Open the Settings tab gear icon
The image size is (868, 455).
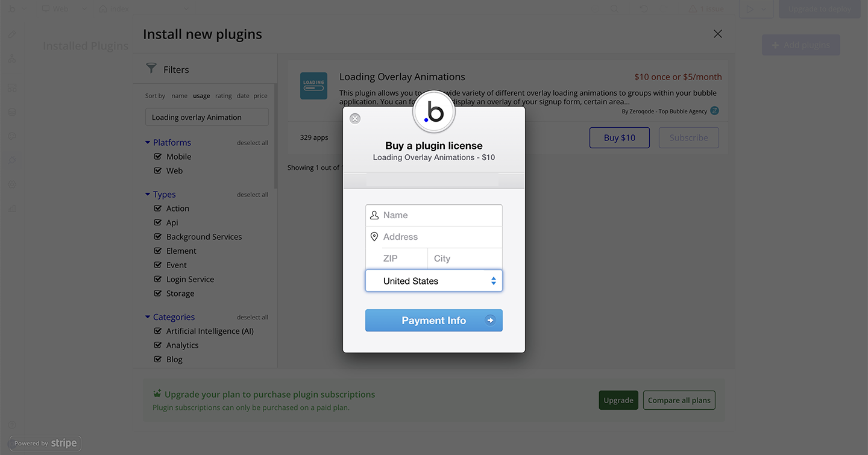coord(12,184)
